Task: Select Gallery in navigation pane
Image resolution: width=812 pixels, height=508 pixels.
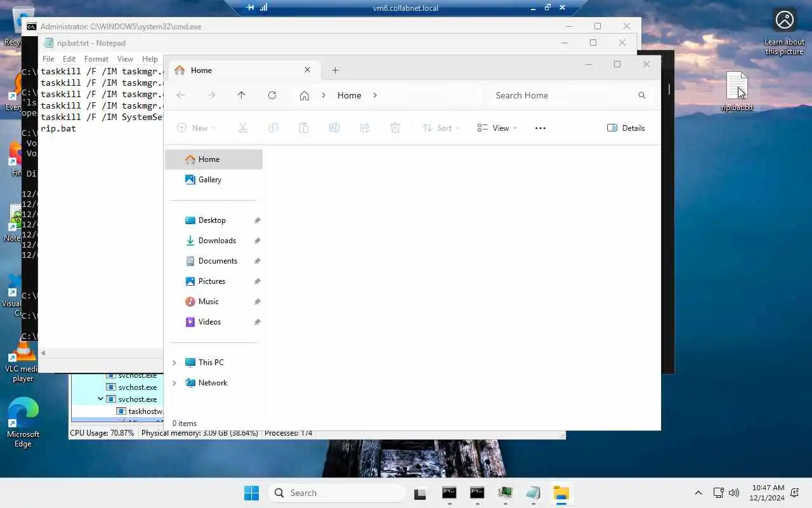Action: [214, 180]
